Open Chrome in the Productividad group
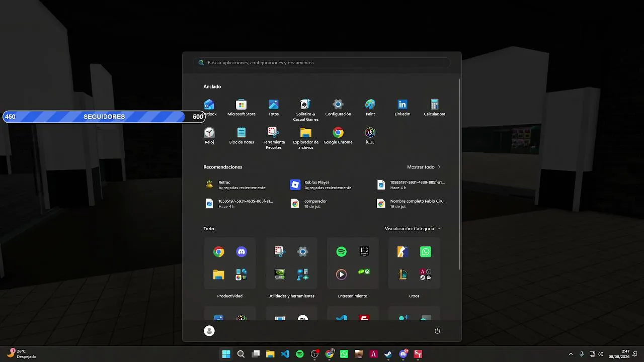644x362 pixels. click(218, 251)
